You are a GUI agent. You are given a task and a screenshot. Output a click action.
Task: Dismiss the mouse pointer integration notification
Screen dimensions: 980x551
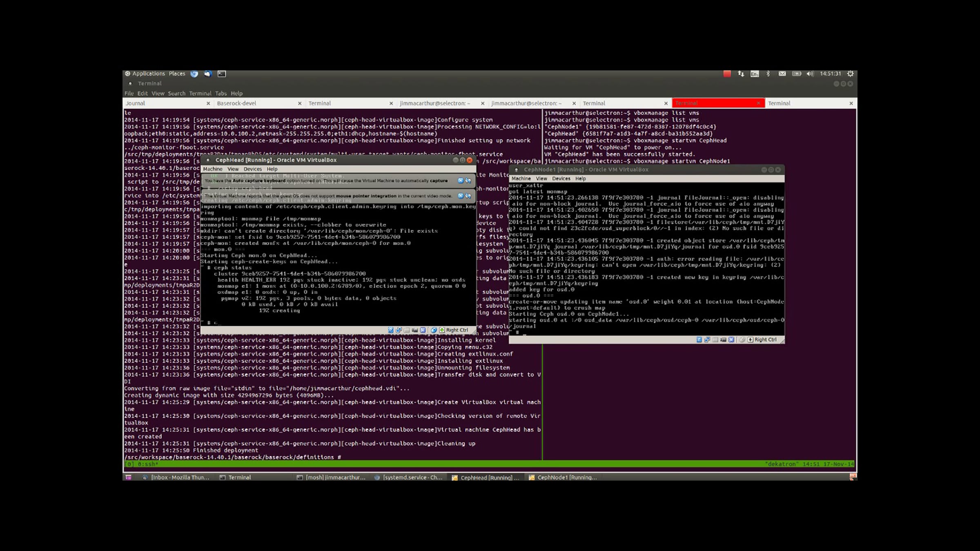click(x=461, y=196)
